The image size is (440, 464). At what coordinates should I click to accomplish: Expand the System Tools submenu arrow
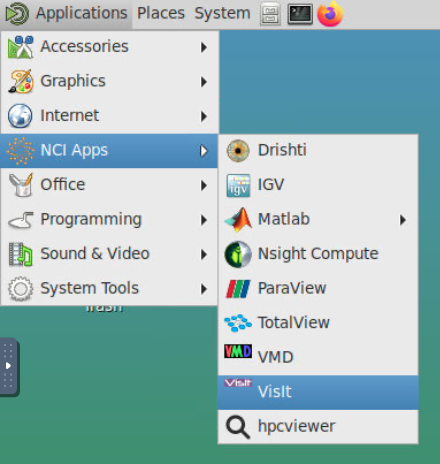pos(204,289)
